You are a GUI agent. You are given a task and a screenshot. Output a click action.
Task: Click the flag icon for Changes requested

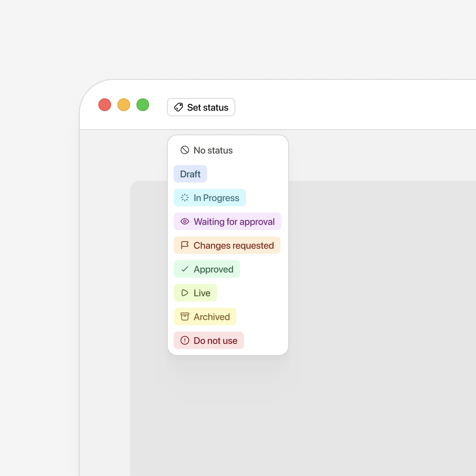(x=185, y=245)
